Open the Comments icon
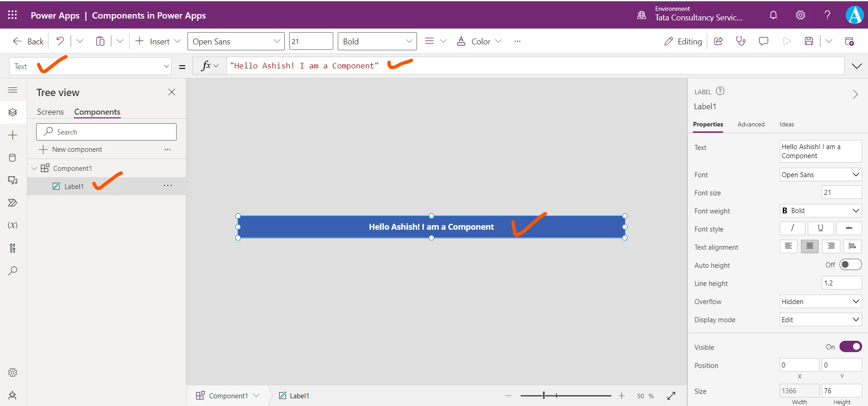 [x=763, y=41]
